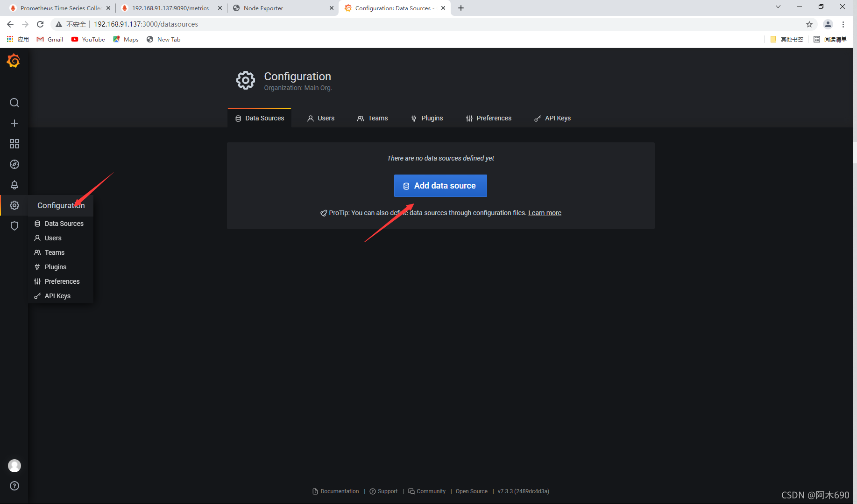Image resolution: width=857 pixels, height=504 pixels.
Task: Open the Apps grid bookmark
Action: click(18, 39)
